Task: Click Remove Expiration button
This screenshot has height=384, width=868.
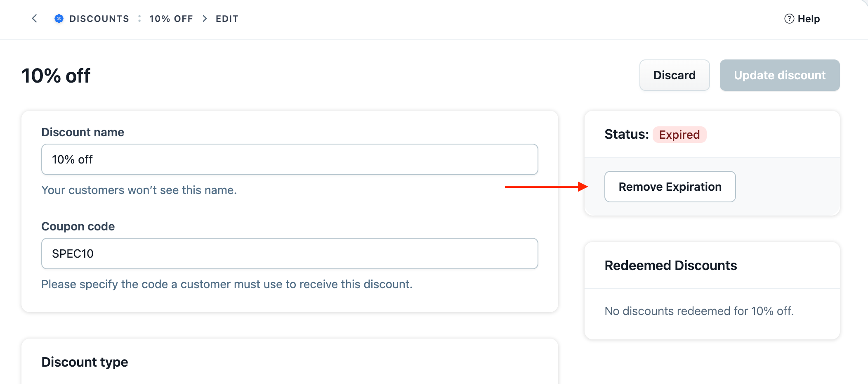Action: (x=670, y=187)
